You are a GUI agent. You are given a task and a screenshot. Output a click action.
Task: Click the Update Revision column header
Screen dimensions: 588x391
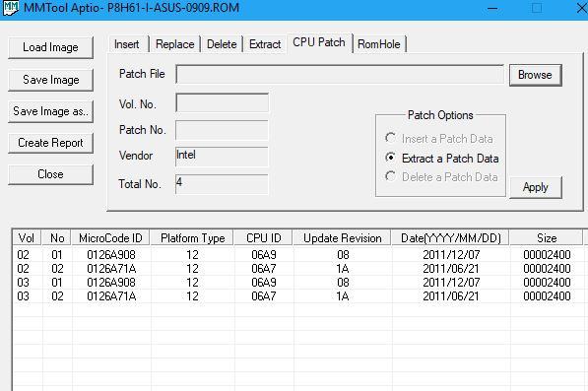click(x=343, y=238)
